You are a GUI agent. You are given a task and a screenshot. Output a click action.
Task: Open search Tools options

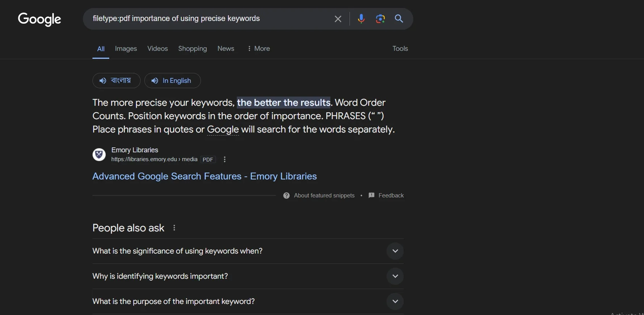400,48
